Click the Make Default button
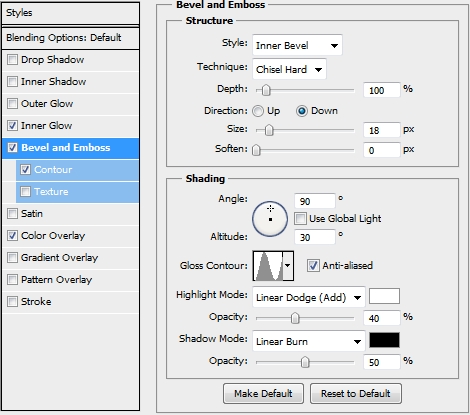The width and height of the screenshot is (470, 415). pos(263,394)
